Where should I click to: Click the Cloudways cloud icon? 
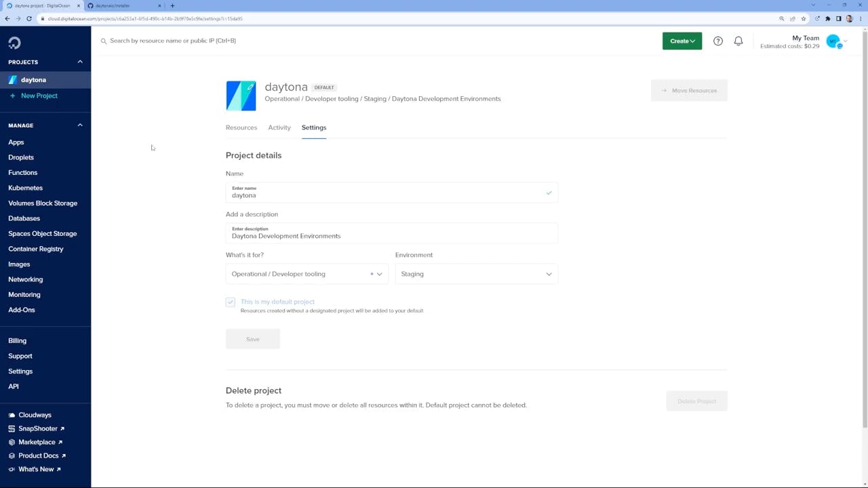(x=12, y=415)
